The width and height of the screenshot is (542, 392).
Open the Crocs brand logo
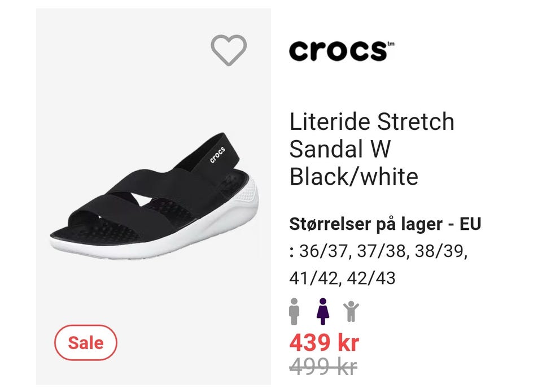tap(342, 51)
